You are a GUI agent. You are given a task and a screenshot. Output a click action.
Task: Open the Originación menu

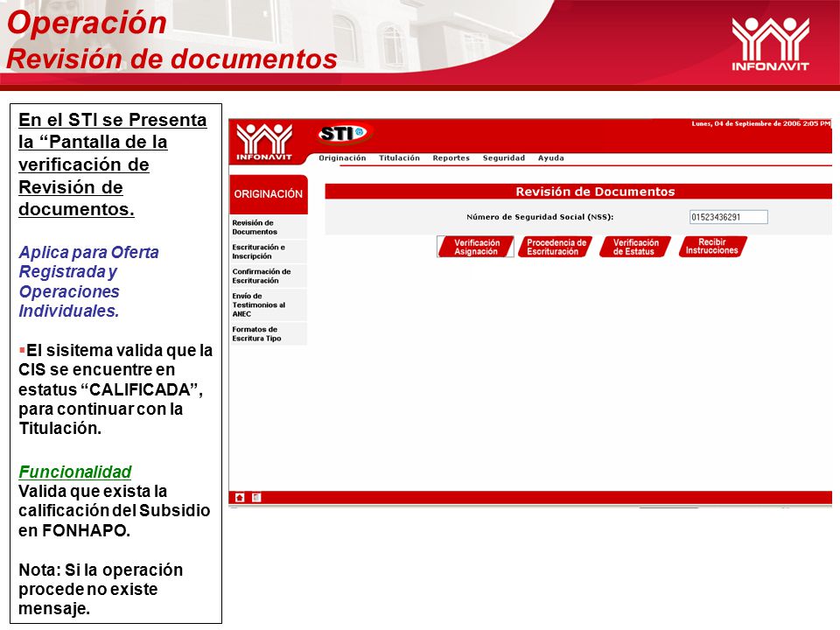point(342,158)
